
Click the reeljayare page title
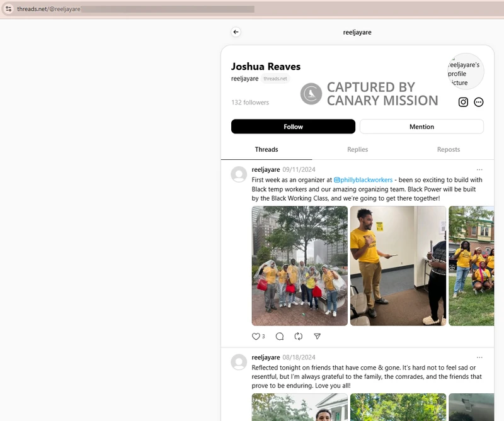pos(357,32)
